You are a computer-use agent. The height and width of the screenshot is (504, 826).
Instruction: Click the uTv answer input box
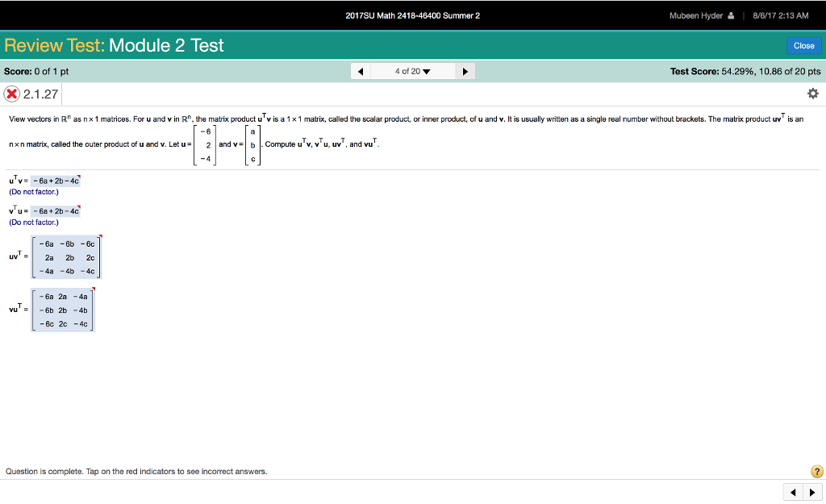55,180
